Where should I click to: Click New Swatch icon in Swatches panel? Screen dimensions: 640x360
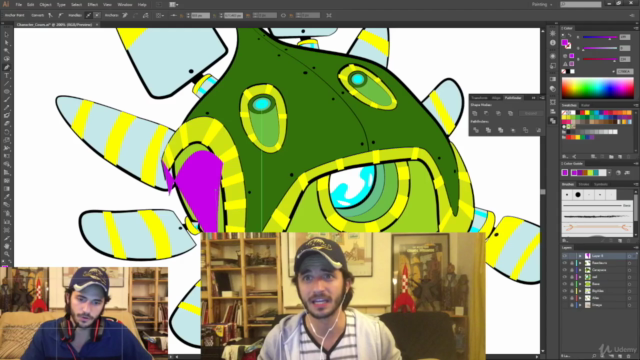coord(620,157)
